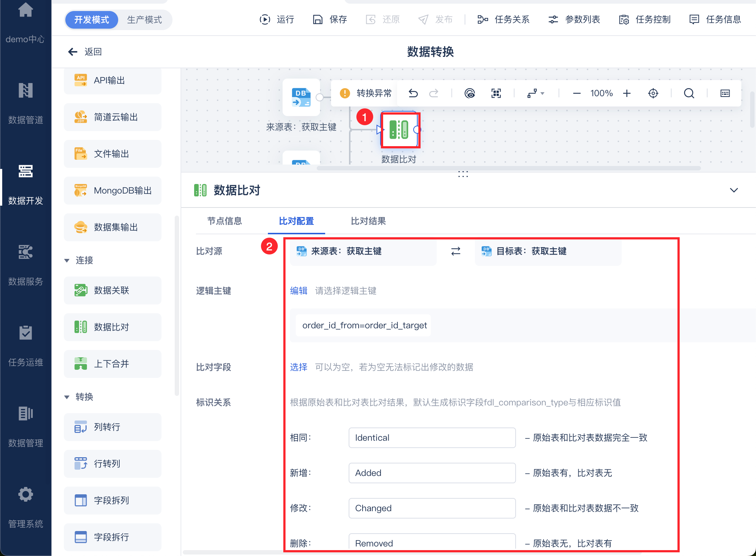Open the connector line style dropdown

click(536, 93)
